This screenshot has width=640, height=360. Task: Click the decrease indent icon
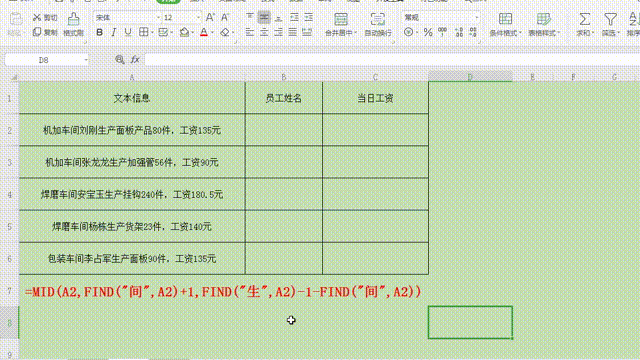(294, 17)
